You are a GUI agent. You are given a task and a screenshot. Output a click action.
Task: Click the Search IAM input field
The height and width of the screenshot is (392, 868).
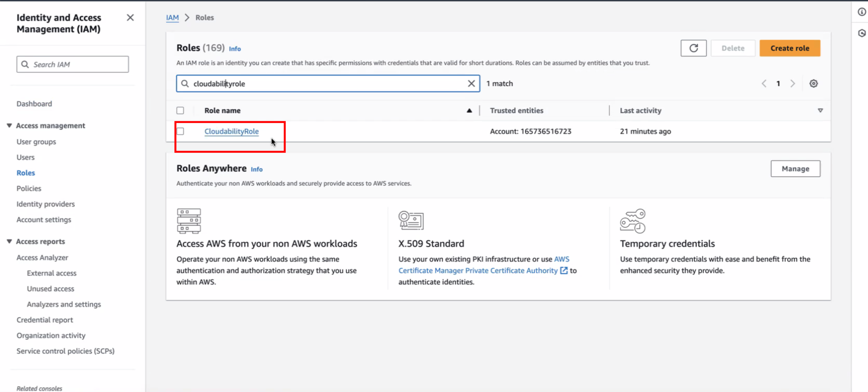click(72, 64)
